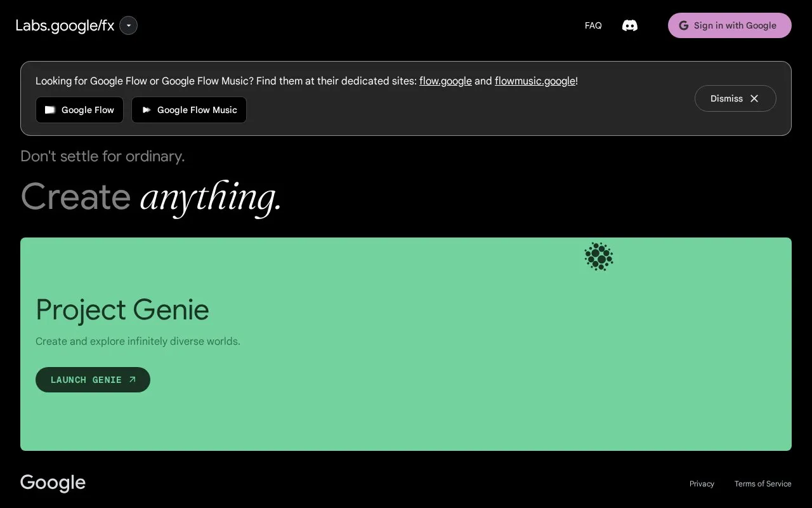Screen dimensions: 812x508
Task: Click the Google footer logo
Action: (x=53, y=483)
